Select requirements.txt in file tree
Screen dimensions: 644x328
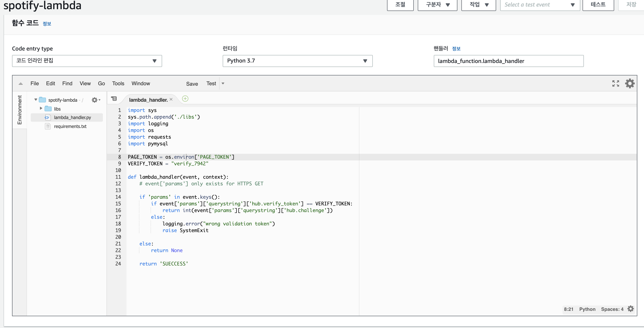(x=70, y=126)
